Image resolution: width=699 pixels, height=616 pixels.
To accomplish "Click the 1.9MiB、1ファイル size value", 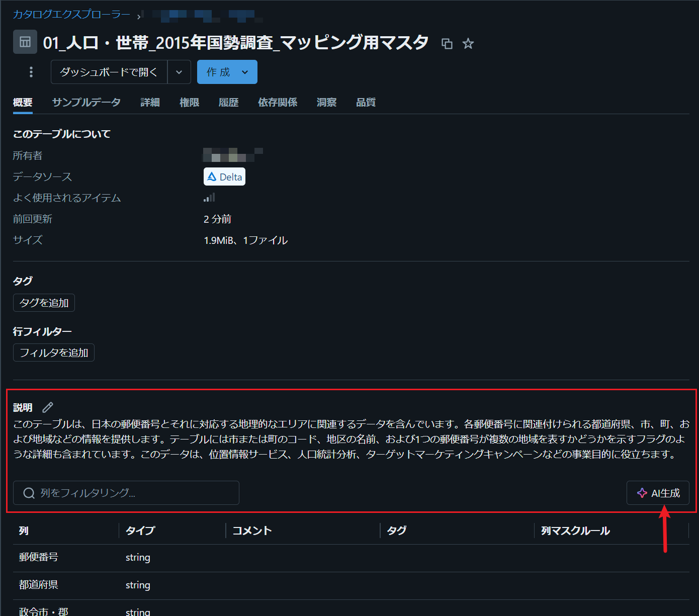I will click(245, 240).
